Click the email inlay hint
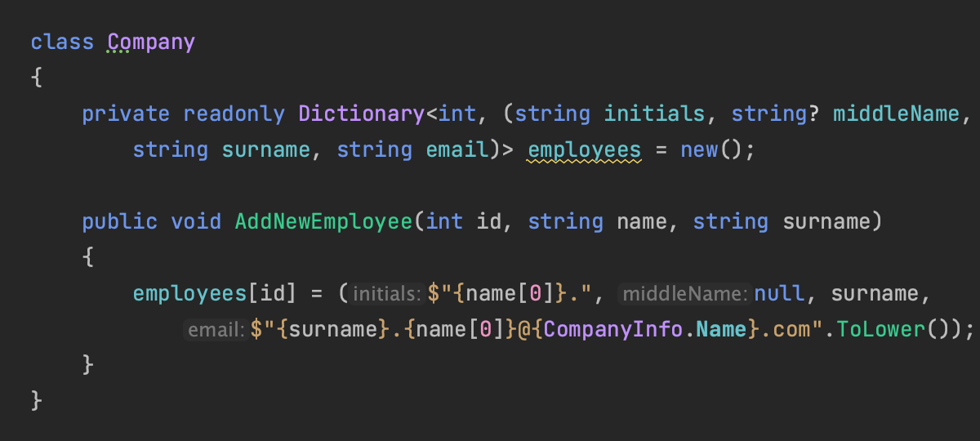 (216, 330)
